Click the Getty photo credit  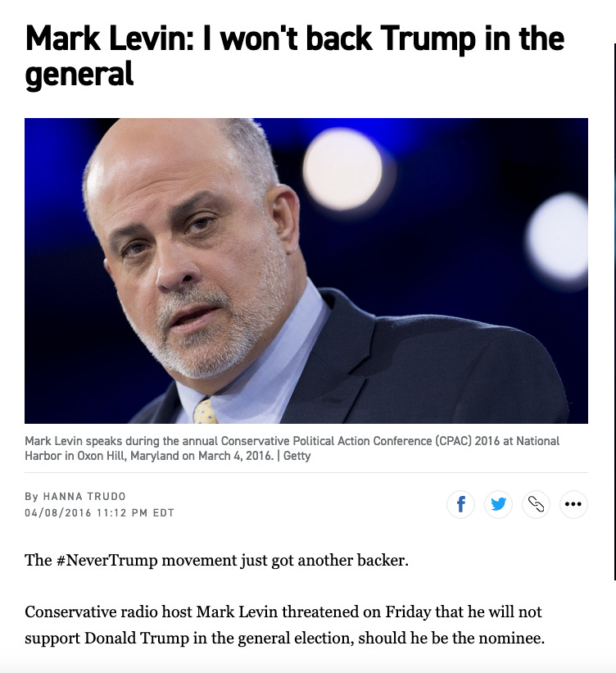(297, 456)
